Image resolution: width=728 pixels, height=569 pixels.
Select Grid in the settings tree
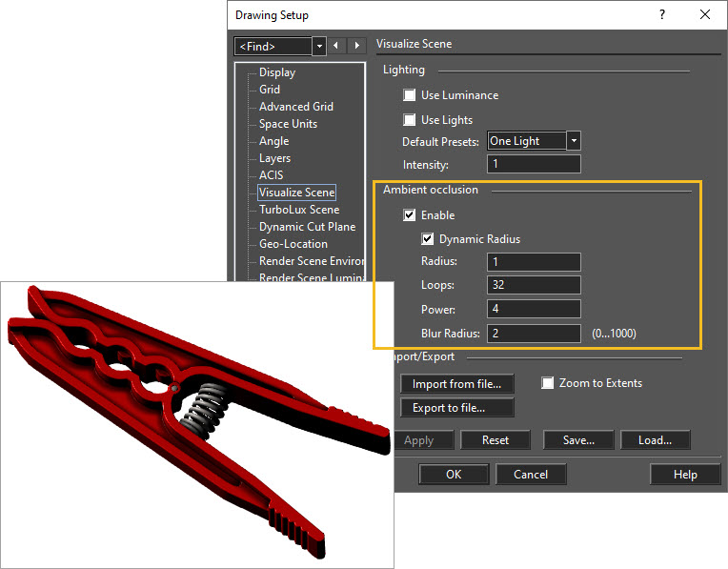(x=270, y=90)
